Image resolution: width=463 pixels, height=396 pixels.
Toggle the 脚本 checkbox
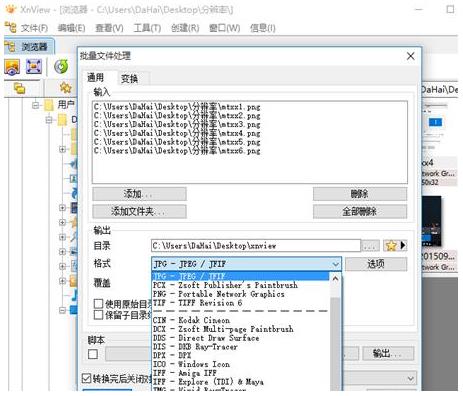(93, 354)
